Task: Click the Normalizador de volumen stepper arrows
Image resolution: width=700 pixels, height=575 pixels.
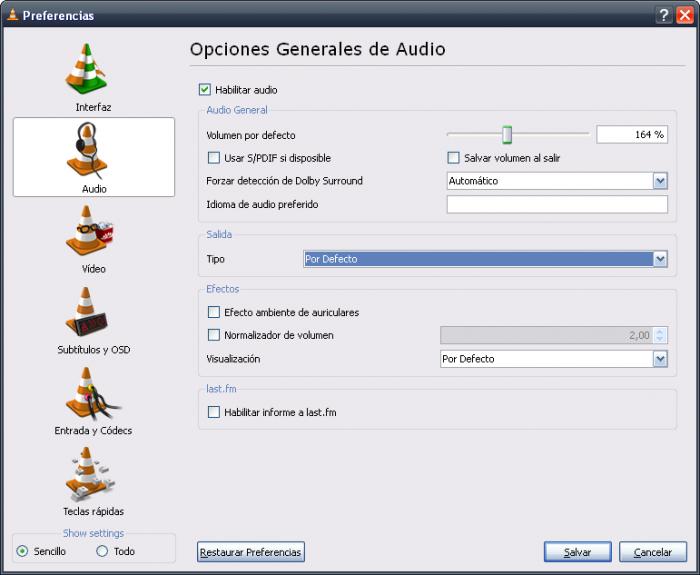Action: 660,335
